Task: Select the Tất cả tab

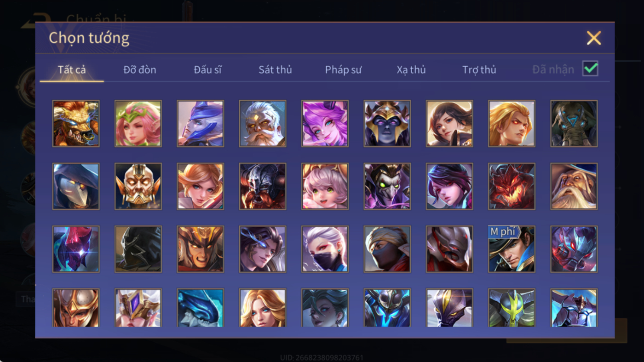Action: click(72, 70)
